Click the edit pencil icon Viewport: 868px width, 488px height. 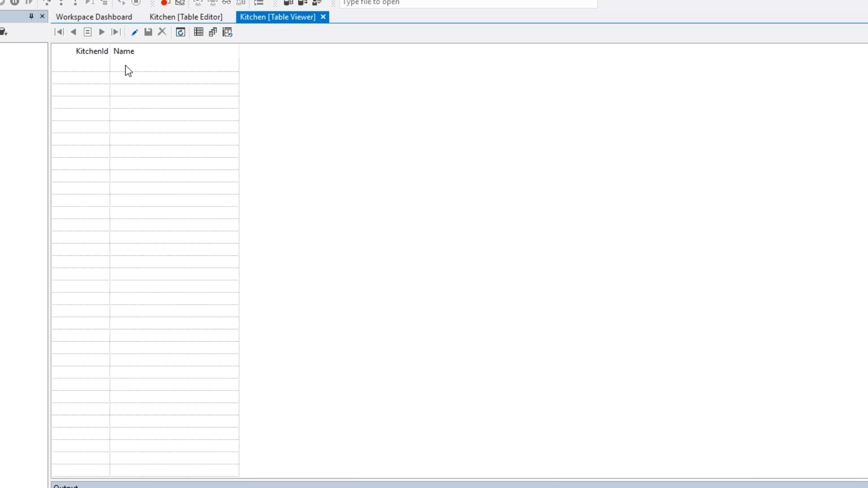[x=134, y=32]
